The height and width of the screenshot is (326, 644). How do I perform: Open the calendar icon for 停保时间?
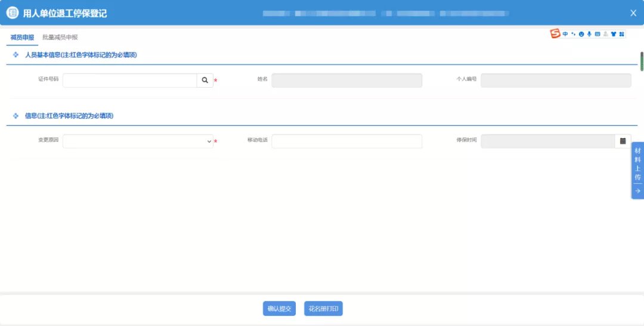tap(623, 142)
